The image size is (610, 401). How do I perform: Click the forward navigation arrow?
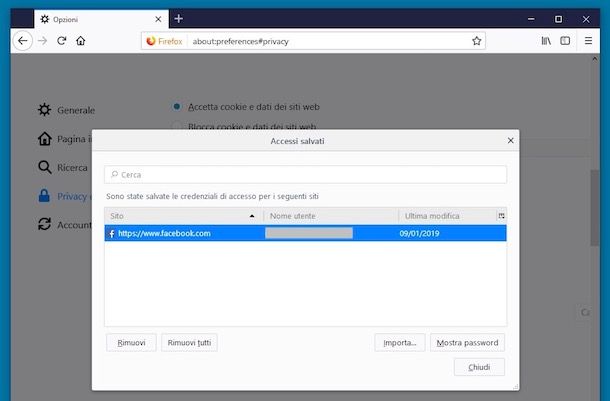(x=42, y=41)
